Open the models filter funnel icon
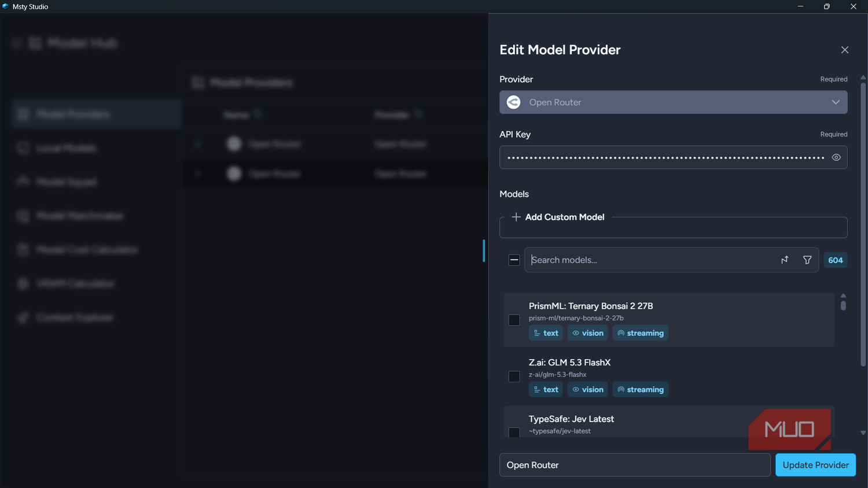 (807, 260)
